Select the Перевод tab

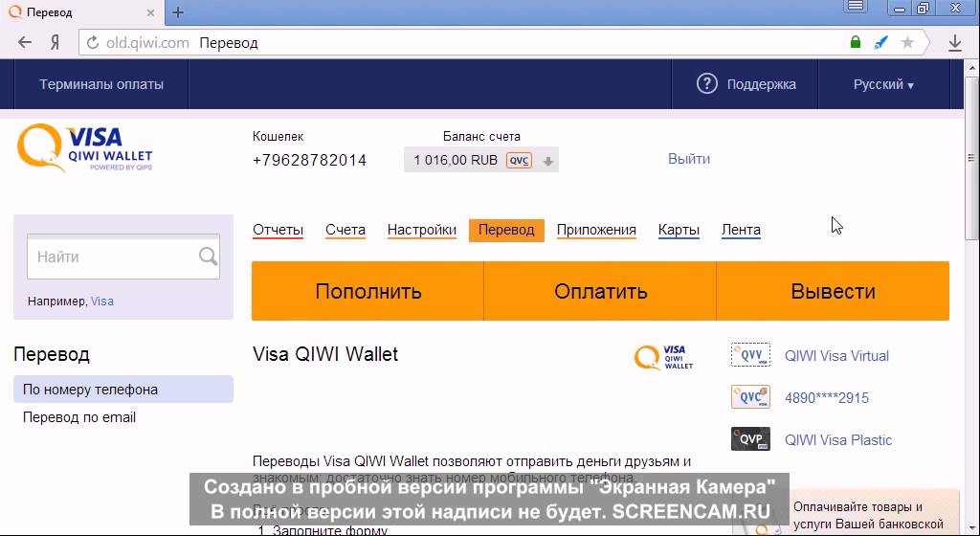tap(506, 230)
